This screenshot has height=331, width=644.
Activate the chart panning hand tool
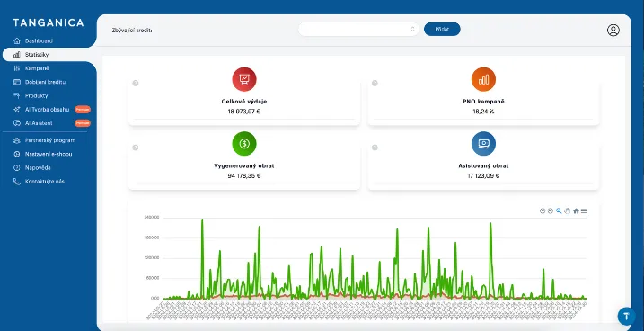(x=567, y=211)
